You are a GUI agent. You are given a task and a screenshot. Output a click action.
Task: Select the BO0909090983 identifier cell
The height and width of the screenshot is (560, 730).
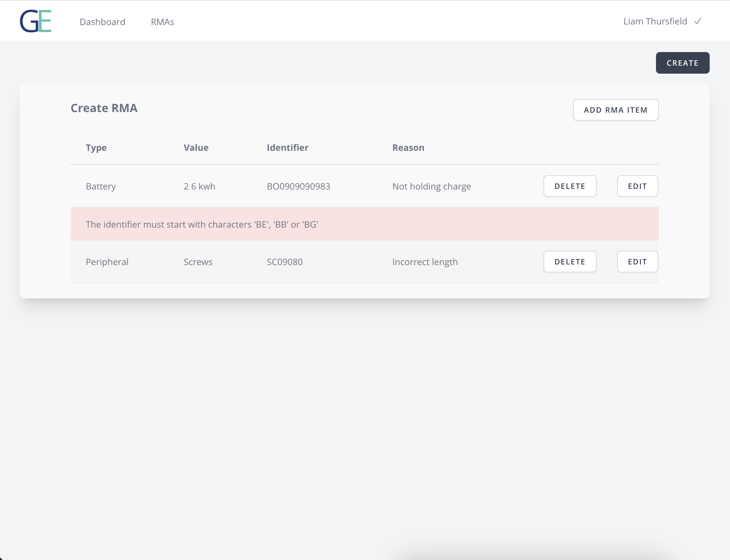pyautogui.click(x=298, y=186)
